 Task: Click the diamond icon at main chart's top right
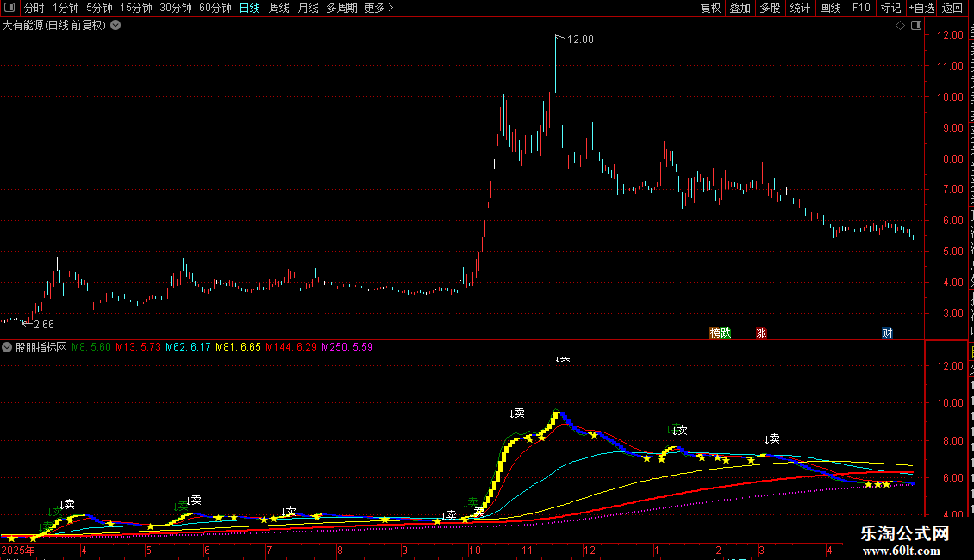pyautogui.click(x=900, y=26)
